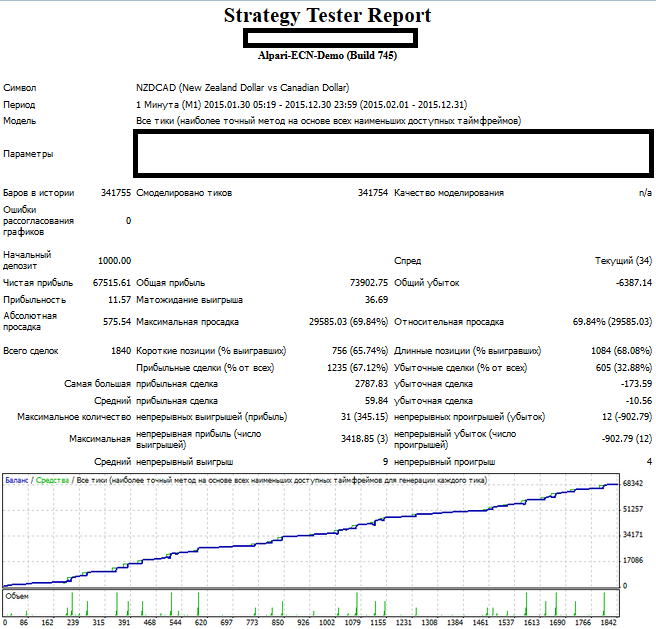
Task: Select profit factor value 11.57
Action: click(x=119, y=300)
